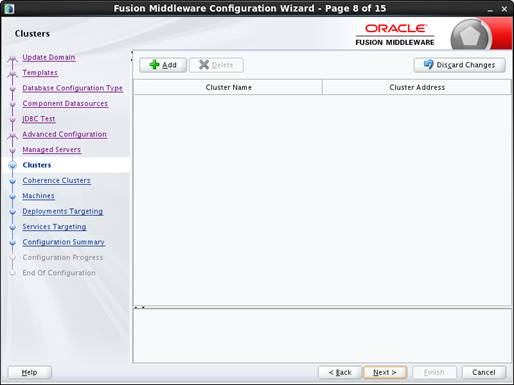Click the green plus icon on Add
Image resolution: width=514 pixels, height=385 pixels.
tap(154, 65)
